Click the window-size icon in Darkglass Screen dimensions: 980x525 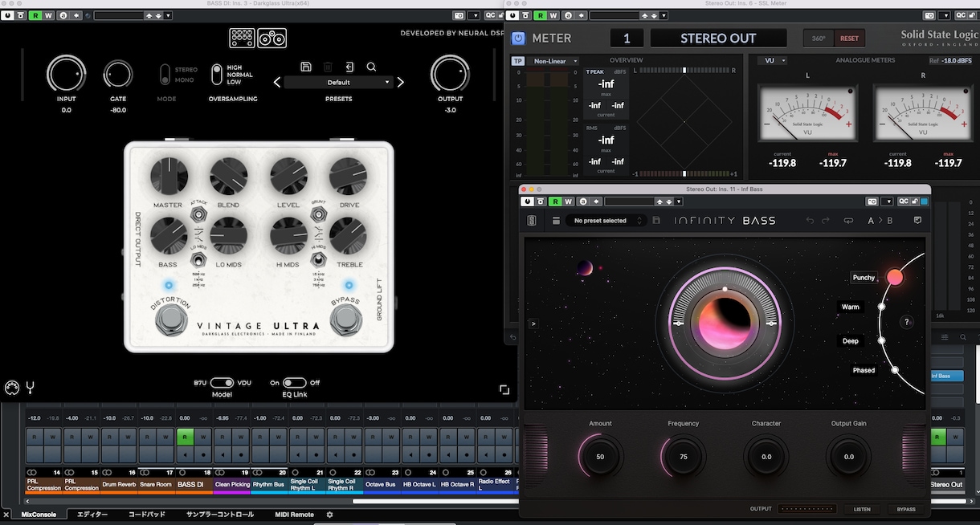coord(504,390)
